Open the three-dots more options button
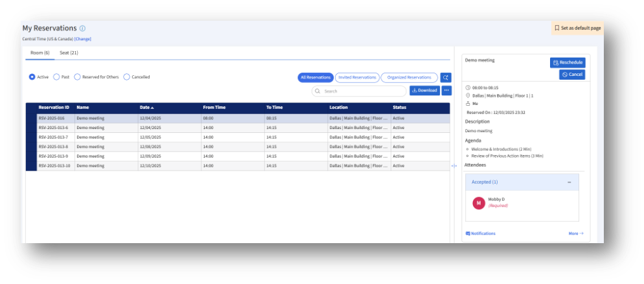 click(x=446, y=91)
